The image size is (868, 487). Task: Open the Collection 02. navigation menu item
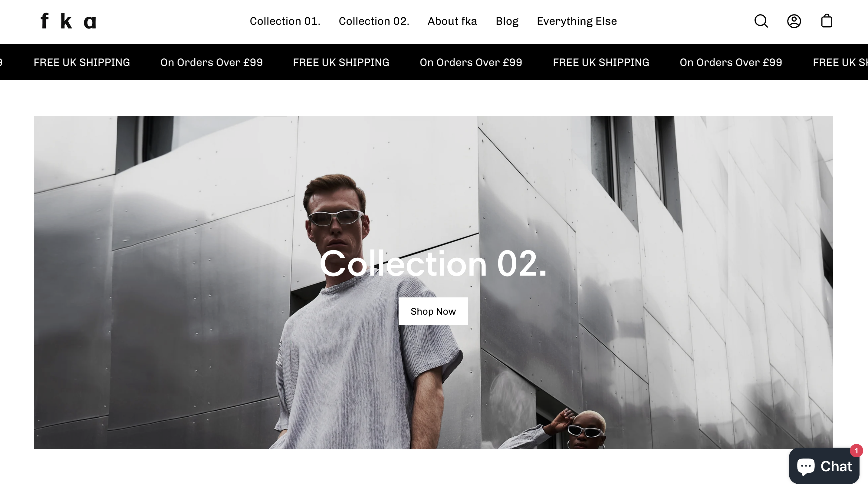[374, 21]
